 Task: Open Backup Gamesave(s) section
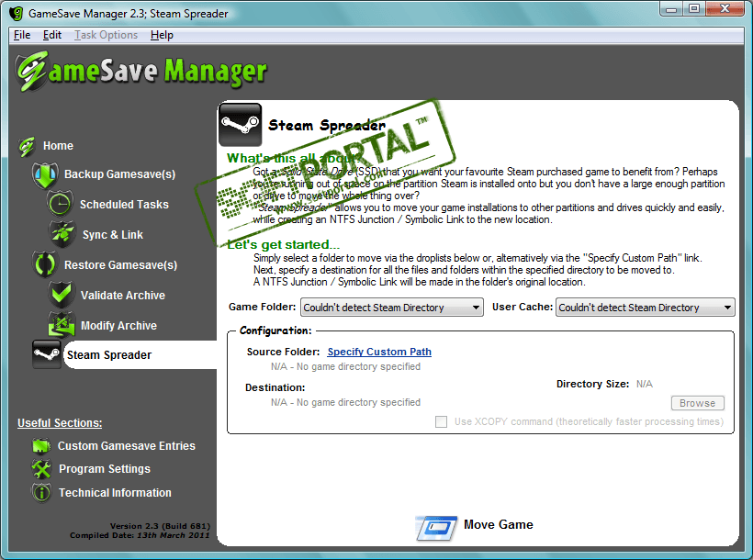click(x=120, y=174)
